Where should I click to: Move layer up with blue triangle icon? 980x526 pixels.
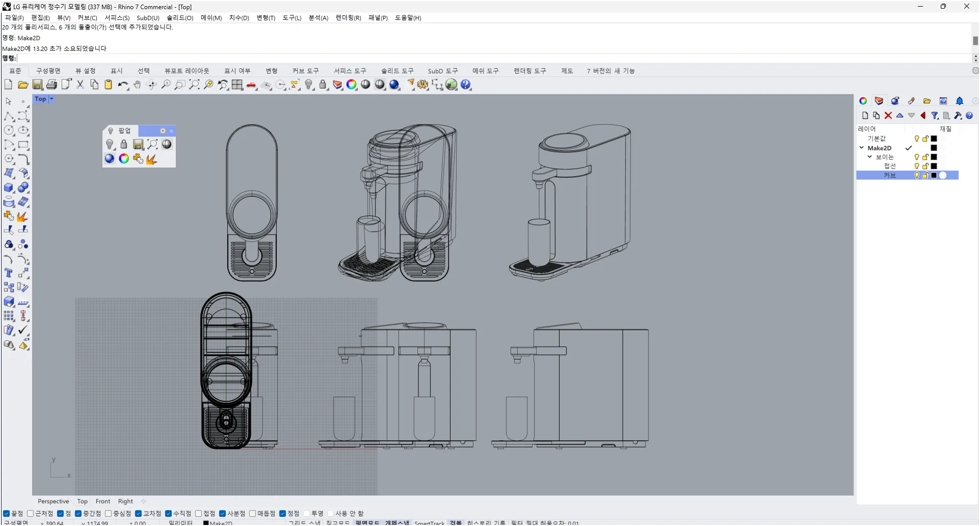coord(900,116)
